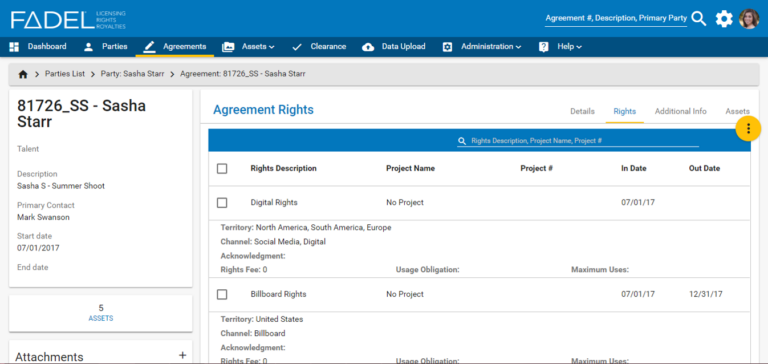Toggle the select-all rights checkbox

[222, 169]
